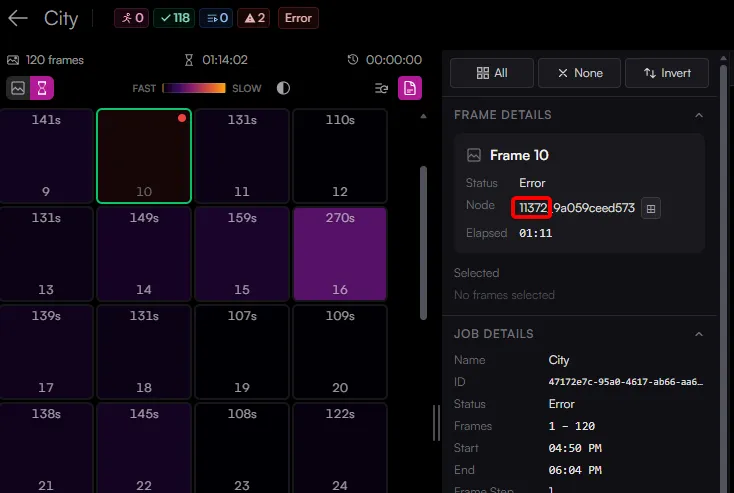Switch to image thumbnail view
The height and width of the screenshot is (493, 734).
(18, 88)
